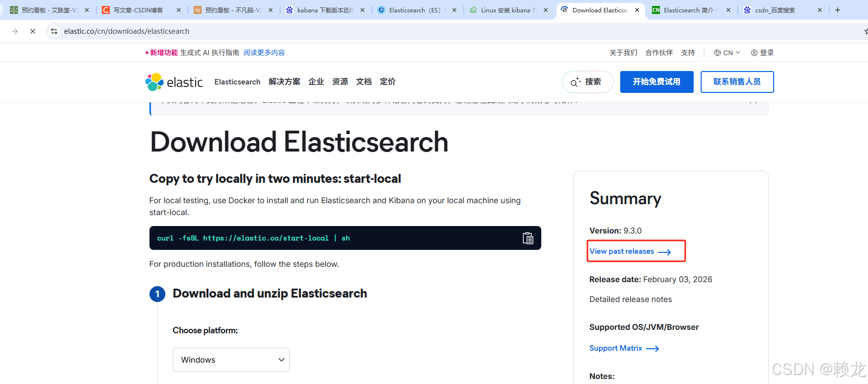This screenshot has width=868, height=384.
Task: Click 联系销售人员 button
Action: [737, 82]
